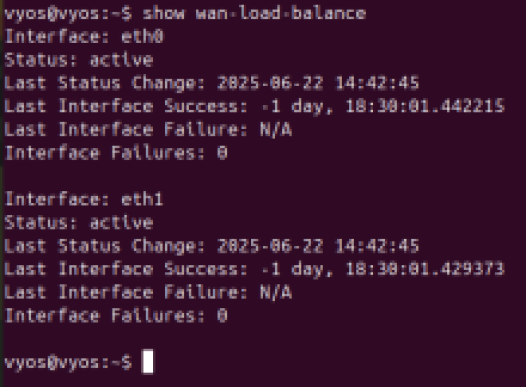Click the 'Last Interface Success' label under eth0
The width and height of the screenshot is (526, 387).
126,106
